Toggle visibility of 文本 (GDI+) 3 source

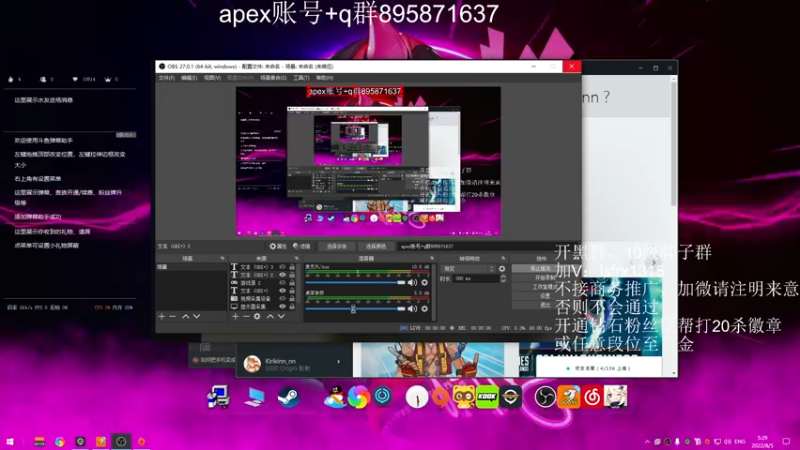[x=282, y=266]
